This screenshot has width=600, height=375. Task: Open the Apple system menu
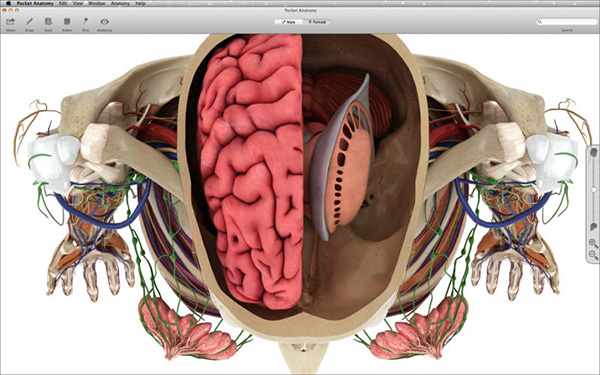(8, 3)
